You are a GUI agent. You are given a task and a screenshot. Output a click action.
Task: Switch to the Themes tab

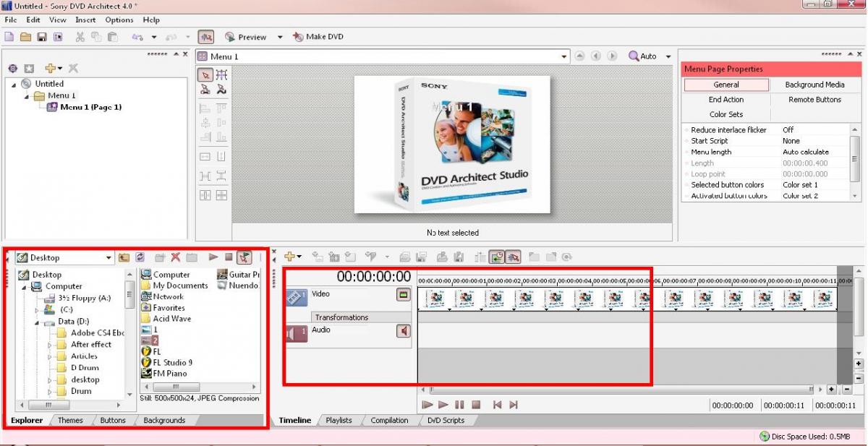(x=70, y=420)
